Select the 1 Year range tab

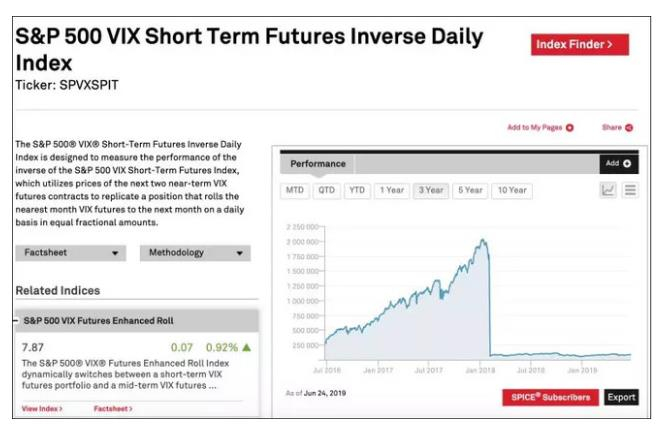point(392,190)
